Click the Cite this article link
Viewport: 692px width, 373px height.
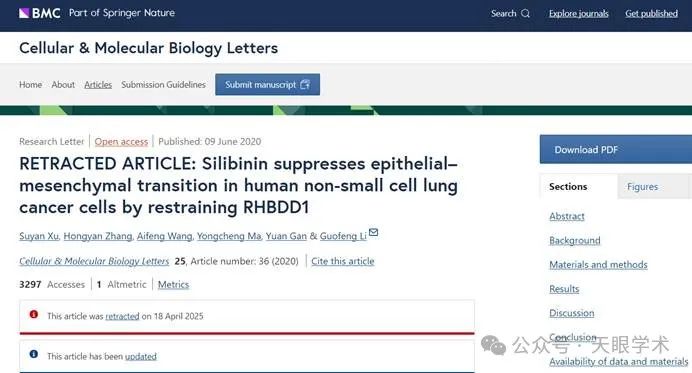(342, 261)
